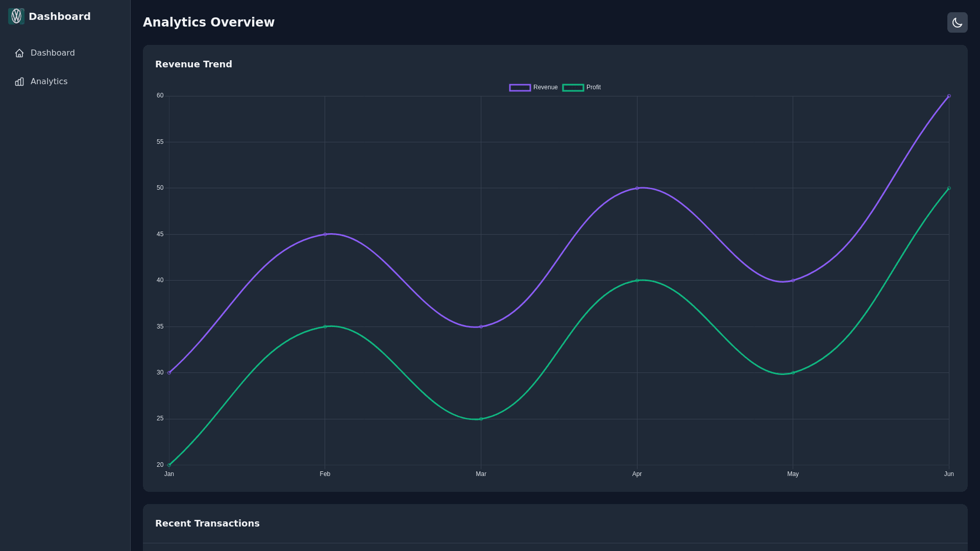980x551 pixels.
Task: Click the bar chart Analytics icon
Action: click(x=19, y=82)
